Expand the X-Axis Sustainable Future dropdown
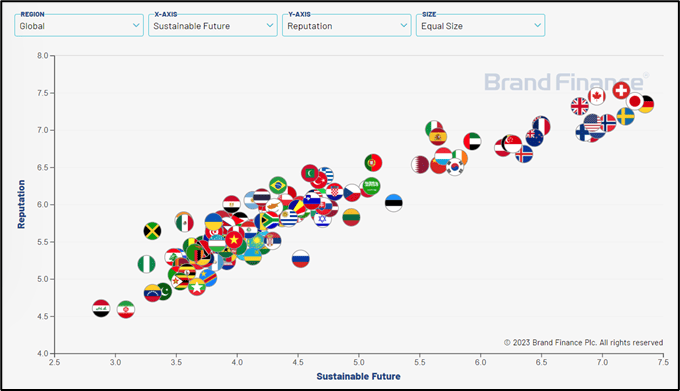Viewport: 680px width, 391px height. point(212,25)
